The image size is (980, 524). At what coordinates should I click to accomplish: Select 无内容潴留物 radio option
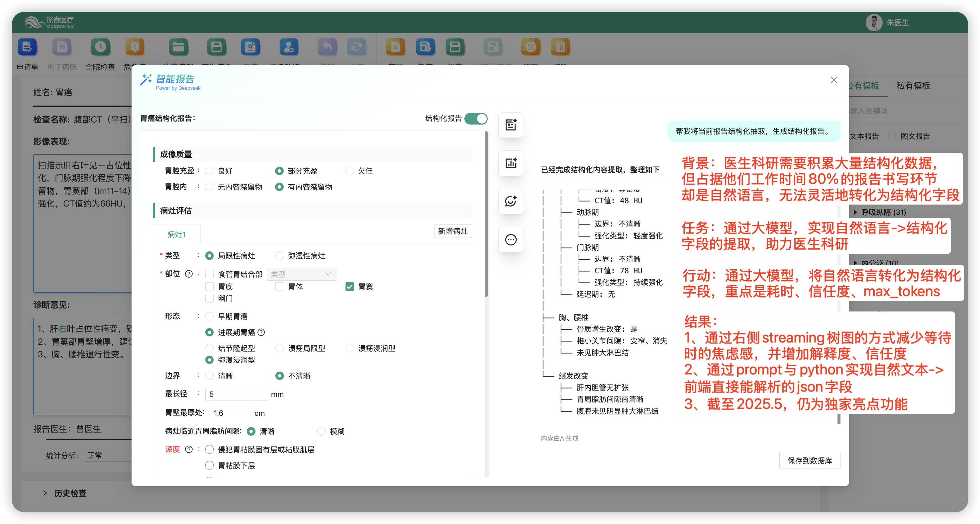click(209, 187)
